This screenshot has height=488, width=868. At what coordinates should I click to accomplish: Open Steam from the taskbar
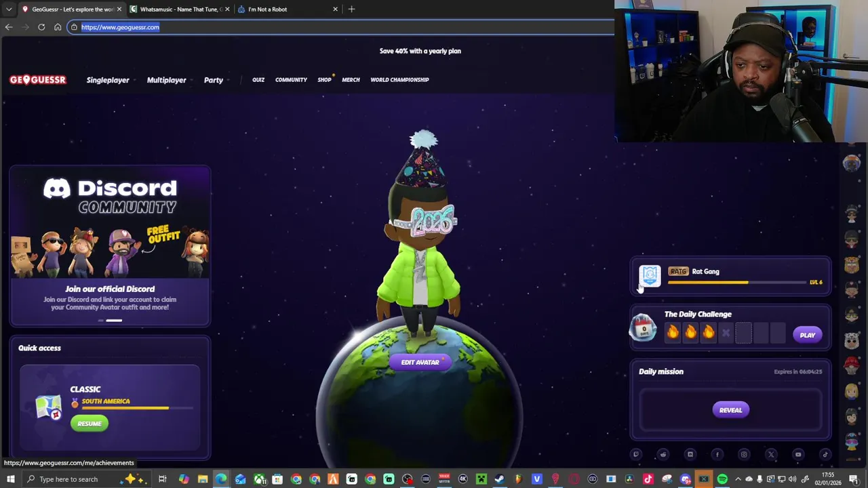tap(500, 479)
